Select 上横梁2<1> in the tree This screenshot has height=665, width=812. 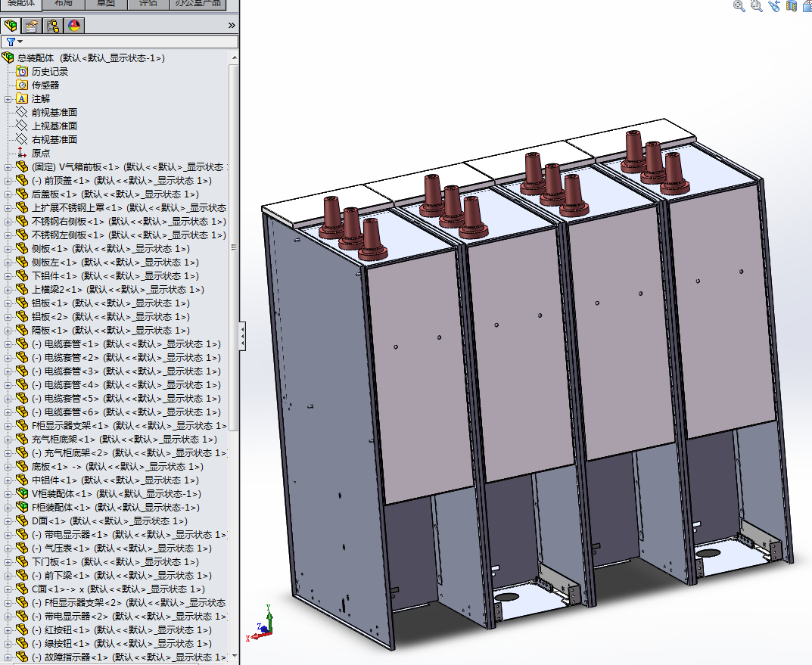click(117, 289)
